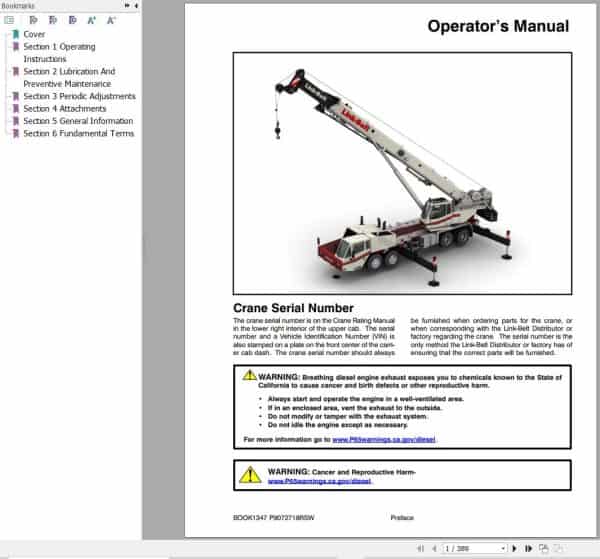Click the Section 3 bookmark icon

coord(16,96)
